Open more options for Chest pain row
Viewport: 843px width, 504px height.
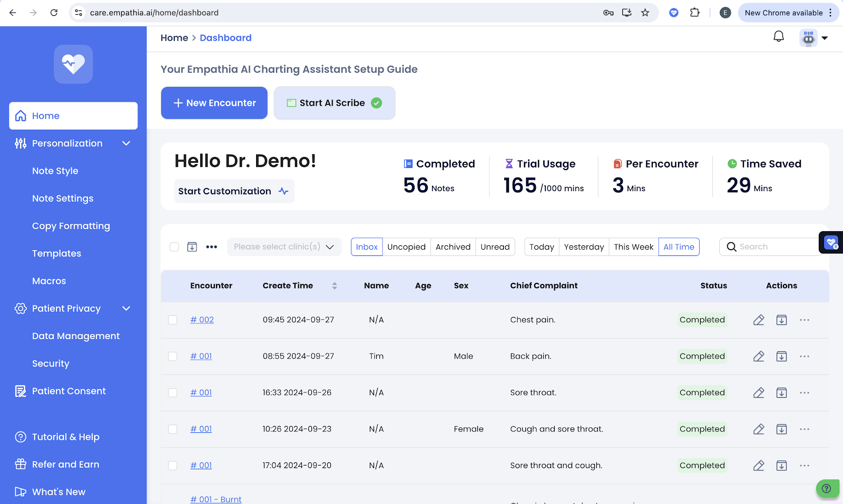(x=805, y=320)
